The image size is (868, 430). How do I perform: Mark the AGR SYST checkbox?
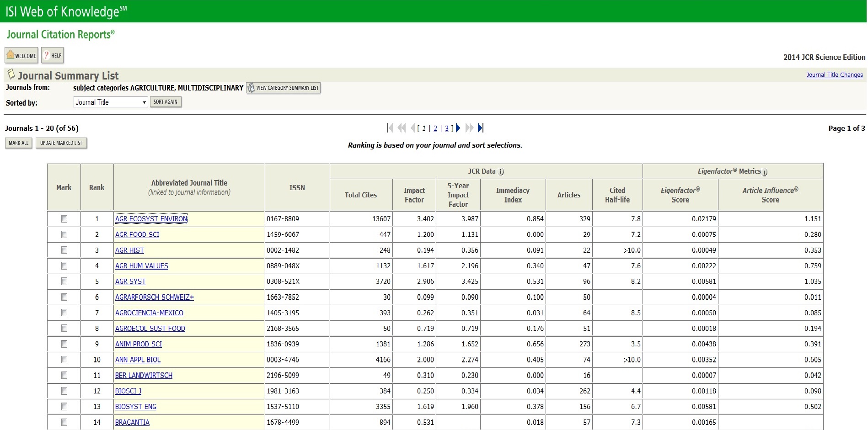(x=64, y=281)
